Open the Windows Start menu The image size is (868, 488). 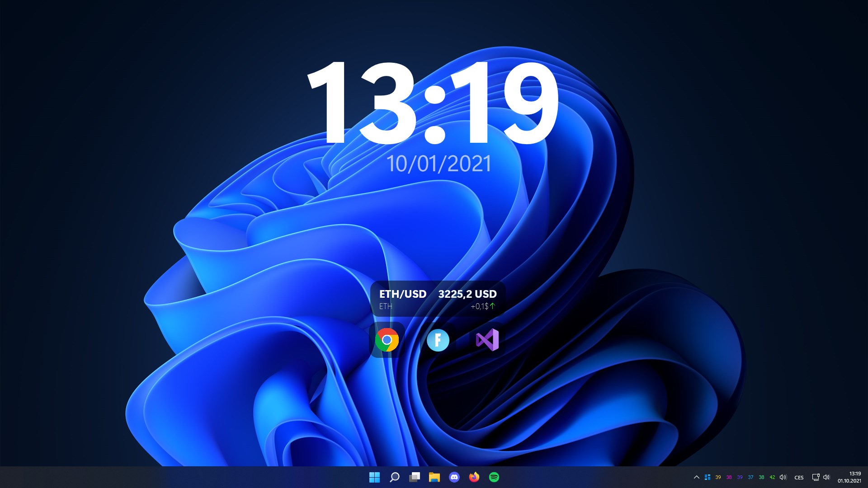(x=374, y=477)
